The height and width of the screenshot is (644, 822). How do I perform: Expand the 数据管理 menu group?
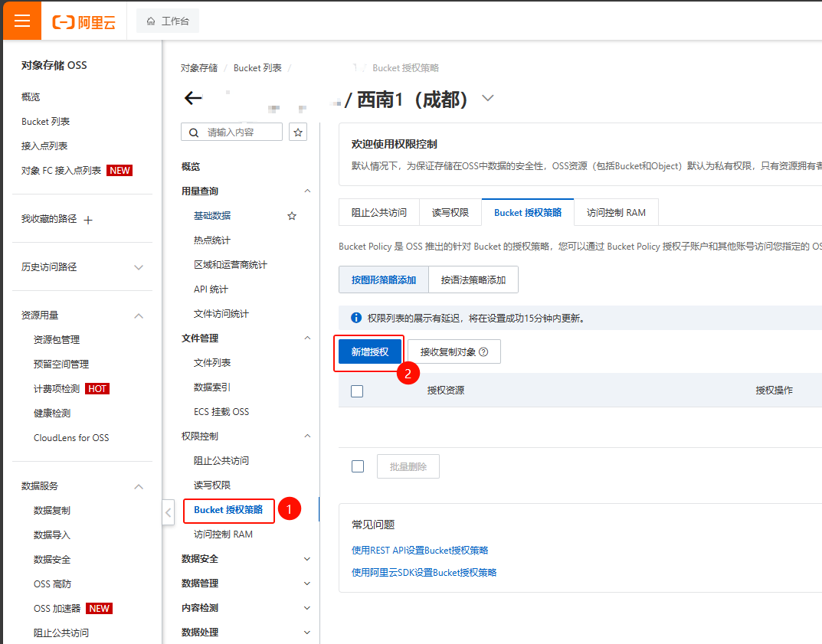pyautogui.click(x=307, y=584)
